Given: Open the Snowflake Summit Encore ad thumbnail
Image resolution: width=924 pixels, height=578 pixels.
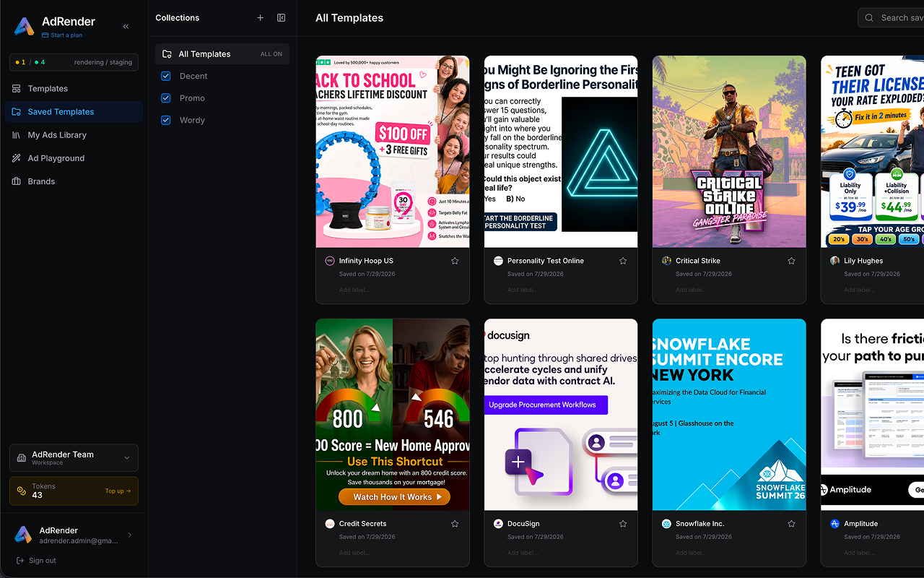Looking at the screenshot, I should (729, 415).
